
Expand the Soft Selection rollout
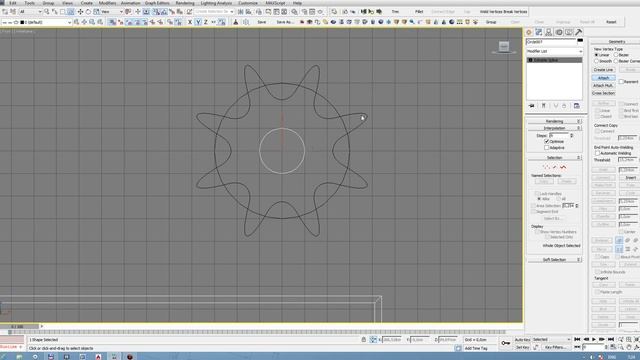click(554, 259)
